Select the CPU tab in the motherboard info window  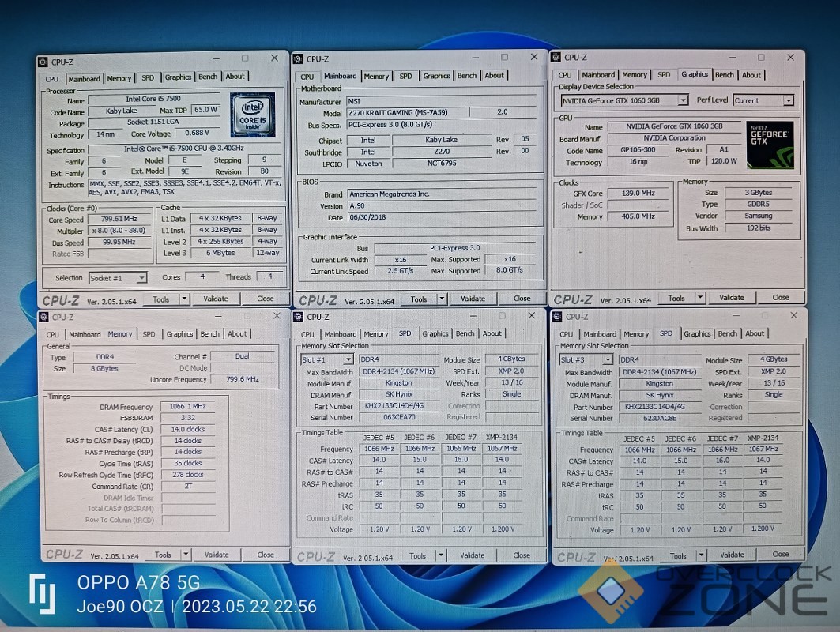[307, 77]
